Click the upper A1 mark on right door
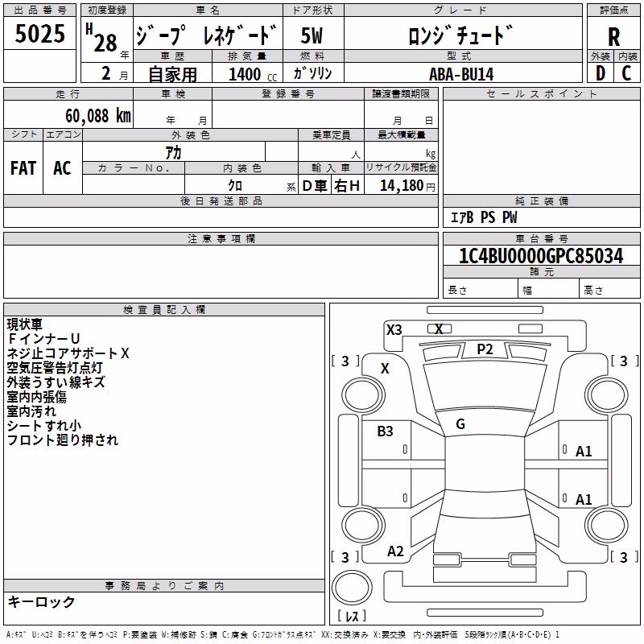644x644 pixels. 584,452
